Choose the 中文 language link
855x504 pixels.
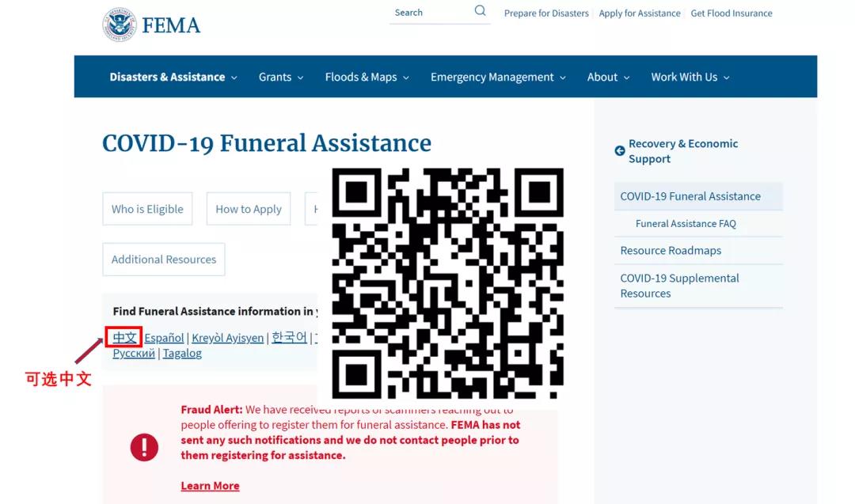pyautogui.click(x=124, y=337)
